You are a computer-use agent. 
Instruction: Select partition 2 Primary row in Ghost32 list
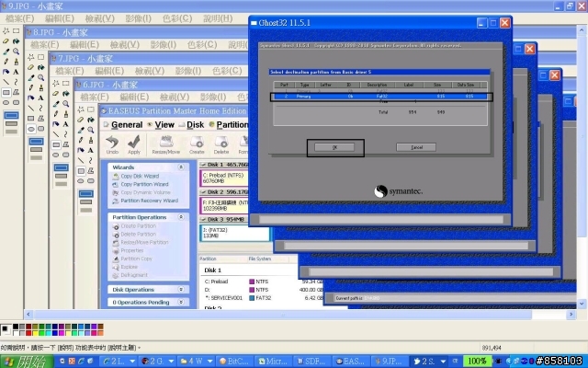click(380, 97)
